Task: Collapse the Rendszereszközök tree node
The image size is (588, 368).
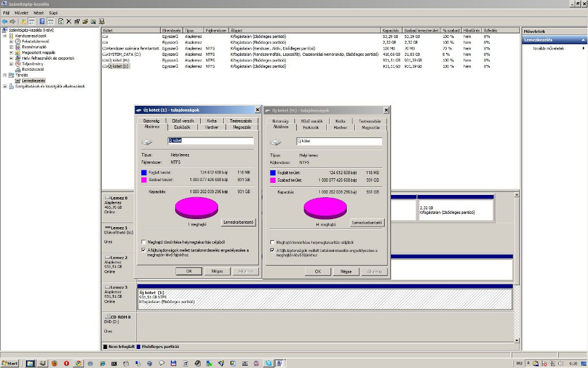Action: pyautogui.click(x=5, y=36)
